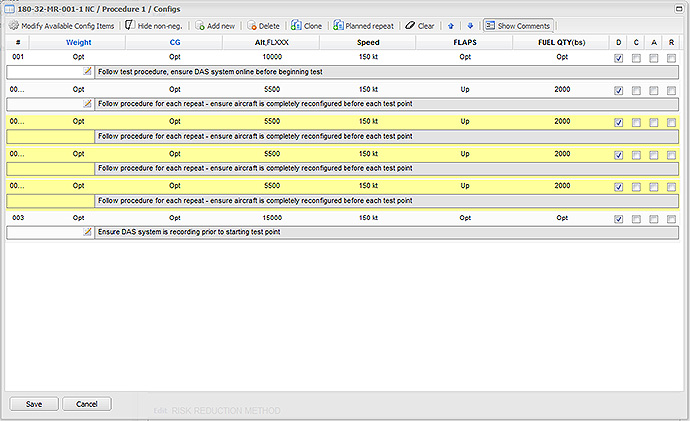
Task: Click Hide non-neg. toolbar button
Action: pos(154,26)
